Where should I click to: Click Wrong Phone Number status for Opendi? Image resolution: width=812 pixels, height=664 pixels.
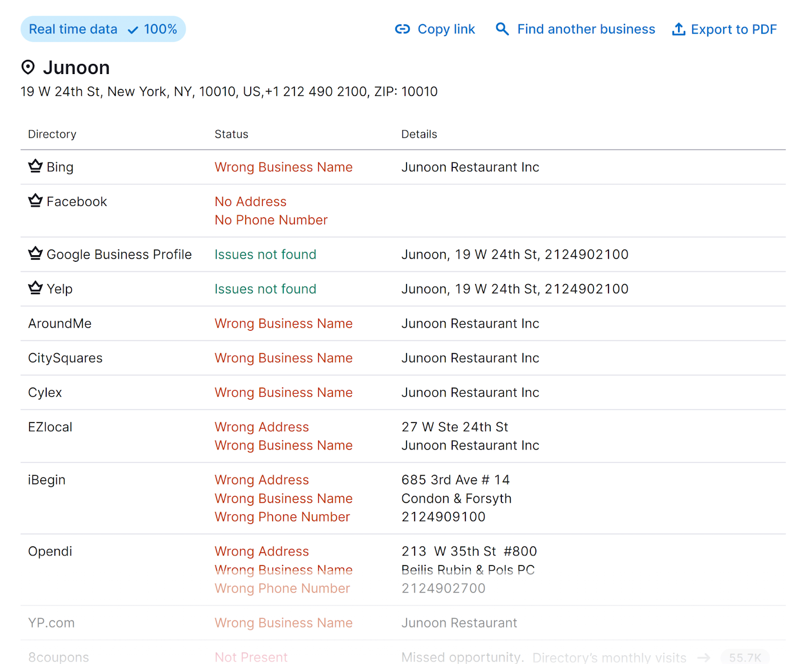(x=282, y=588)
